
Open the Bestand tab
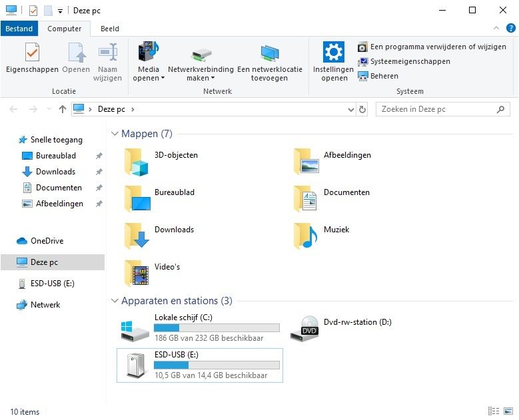[19, 29]
